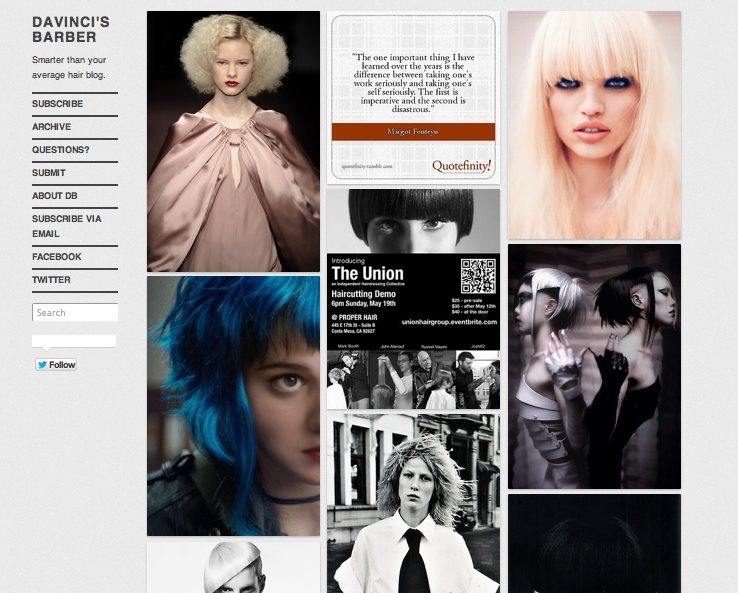The image size is (738, 593).
Task: Open the blonde bangs portrait photo
Action: tap(594, 125)
